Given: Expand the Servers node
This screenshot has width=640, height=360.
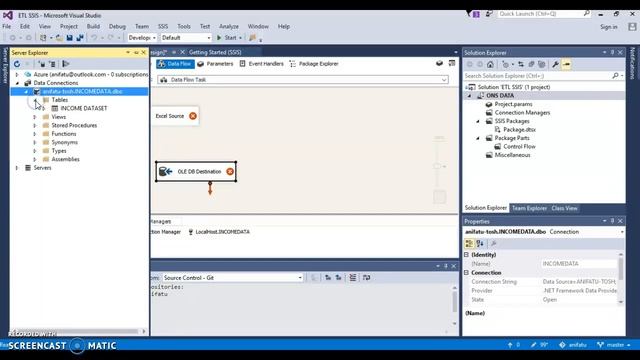Looking at the screenshot, I should click(x=17, y=168).
